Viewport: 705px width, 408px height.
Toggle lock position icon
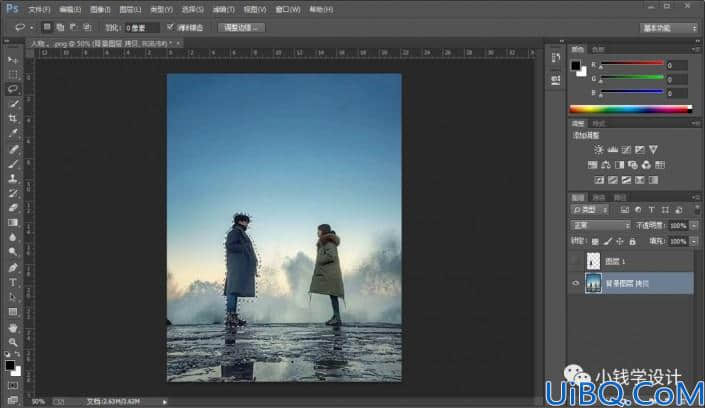[620, 242]
